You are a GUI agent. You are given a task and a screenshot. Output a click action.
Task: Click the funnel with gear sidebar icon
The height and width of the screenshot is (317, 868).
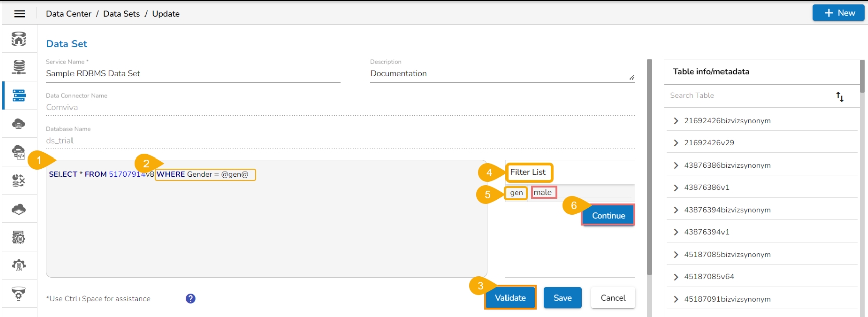19,294
